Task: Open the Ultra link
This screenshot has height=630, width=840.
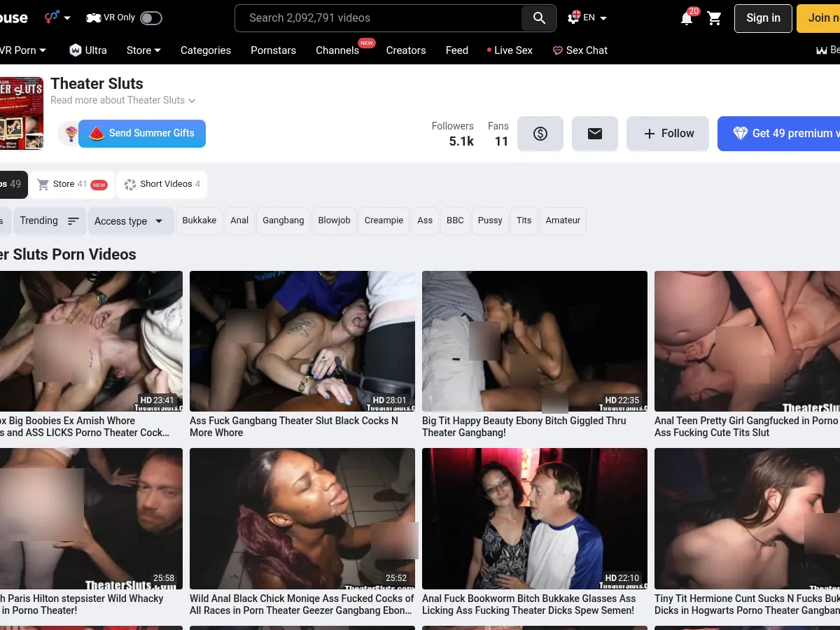Action: [88, 50]
